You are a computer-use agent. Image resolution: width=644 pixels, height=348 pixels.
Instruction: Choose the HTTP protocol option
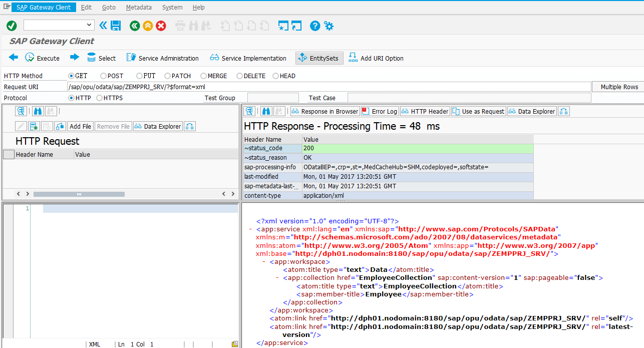point(71,98)
